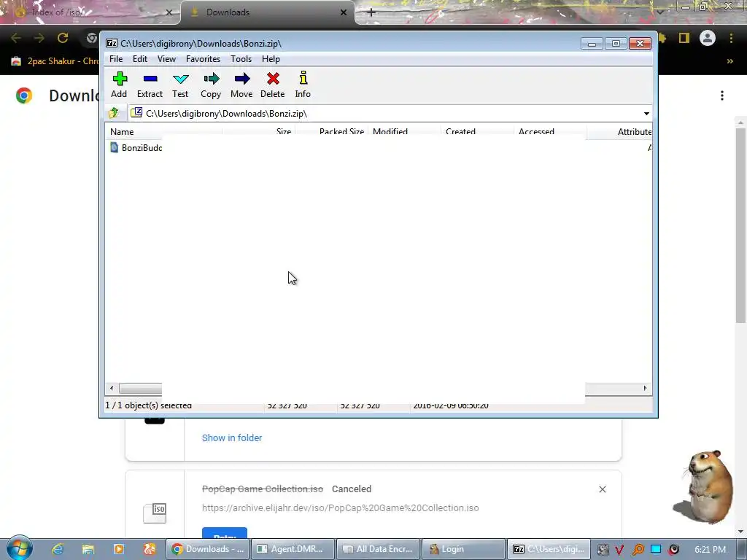The width and height of the screenshot is (747, 560).
Task: Sort by the Packed Size column
Action: (332, 131)
